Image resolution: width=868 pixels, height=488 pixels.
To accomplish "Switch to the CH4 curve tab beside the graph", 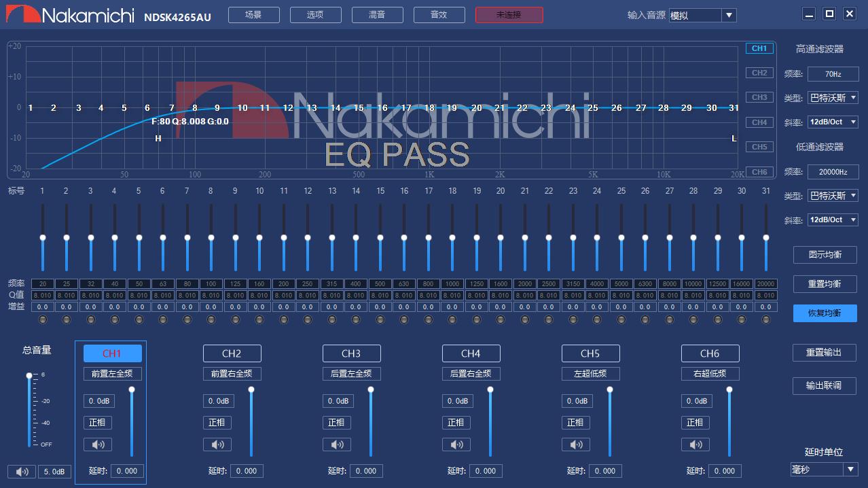I will coord(759,122).
